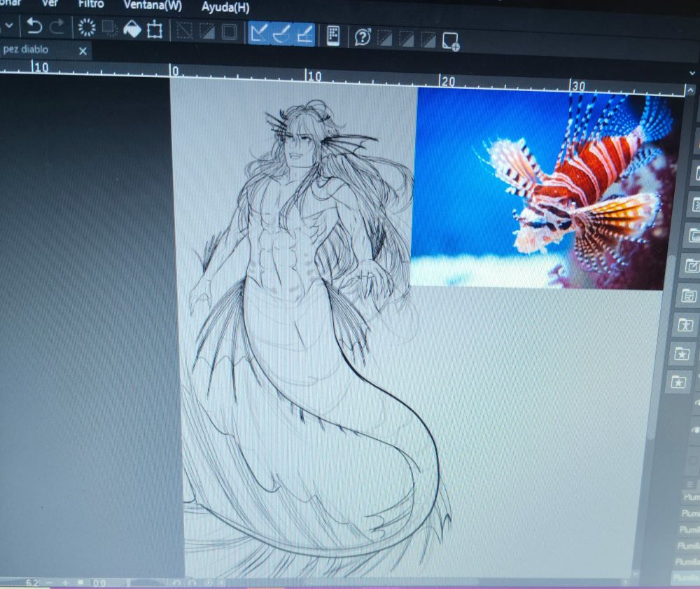700x589 pixels.
Task: Click the checkered pattern material icon
Action: 696,205
